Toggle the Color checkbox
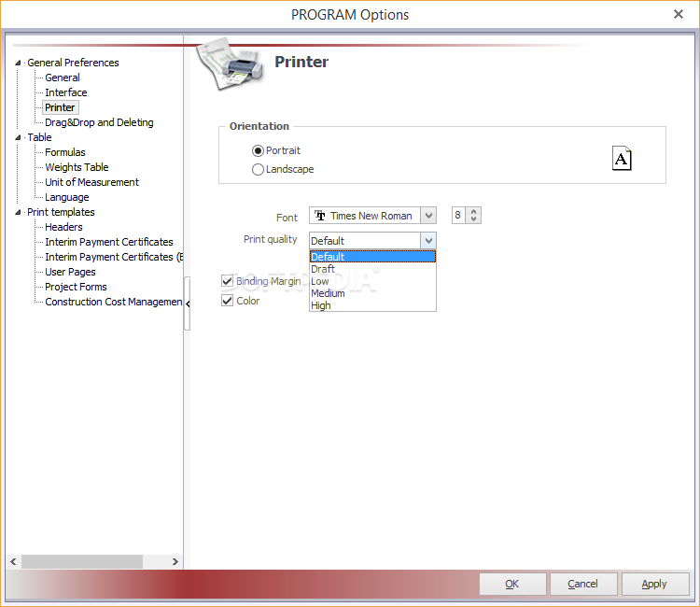The width and height of the screenshot is (700, 607). click(227, 301)
